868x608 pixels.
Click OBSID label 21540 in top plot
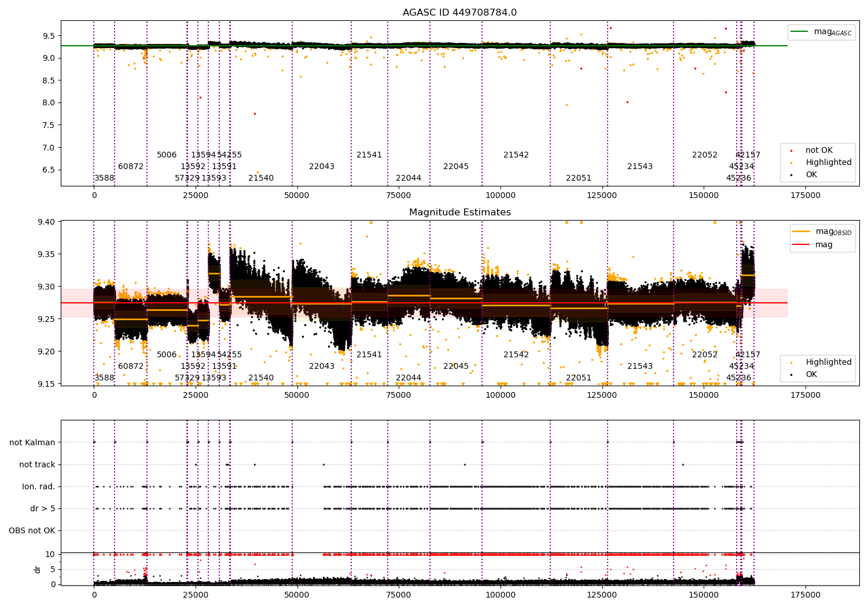[261, 178]
